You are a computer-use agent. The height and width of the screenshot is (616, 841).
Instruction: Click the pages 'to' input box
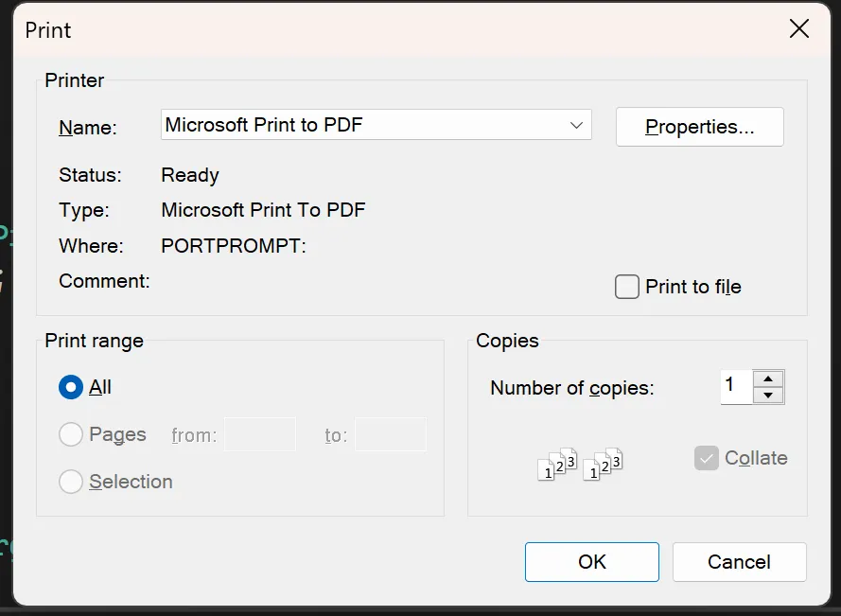[x=390, y=435]
